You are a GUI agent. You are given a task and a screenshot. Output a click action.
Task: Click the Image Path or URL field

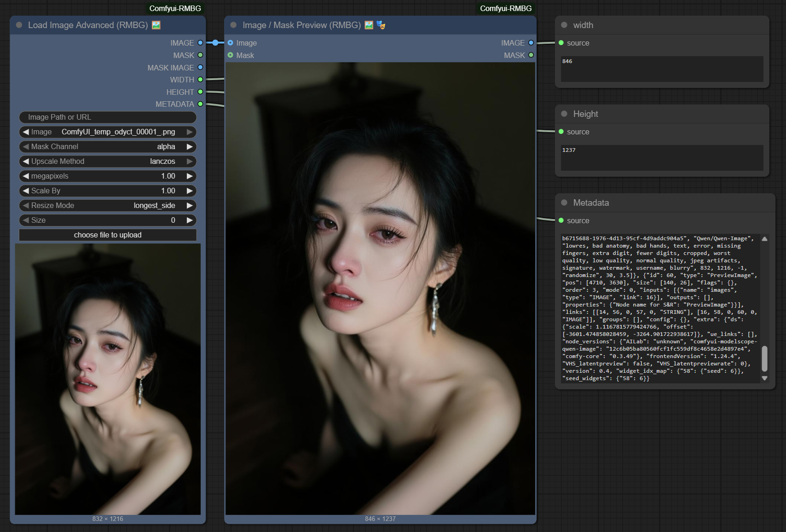click(x=108, y=117)
